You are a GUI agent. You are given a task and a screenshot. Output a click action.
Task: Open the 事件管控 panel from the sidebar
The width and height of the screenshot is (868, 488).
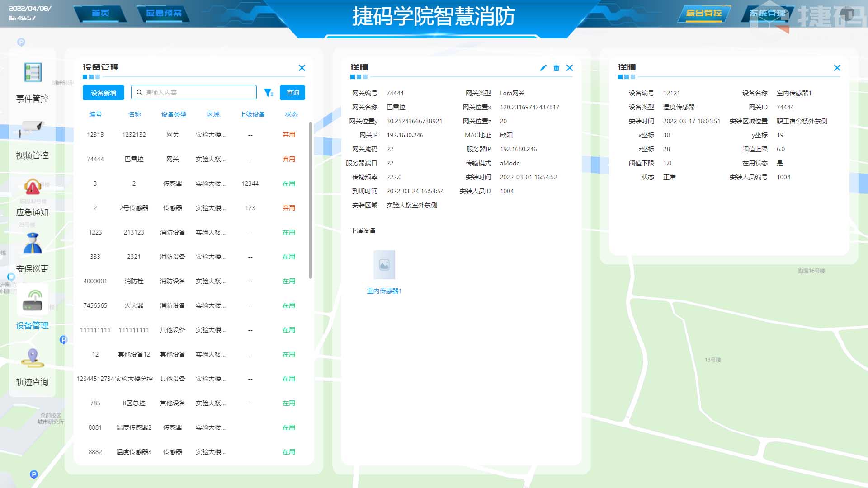(x=32, y=81)
